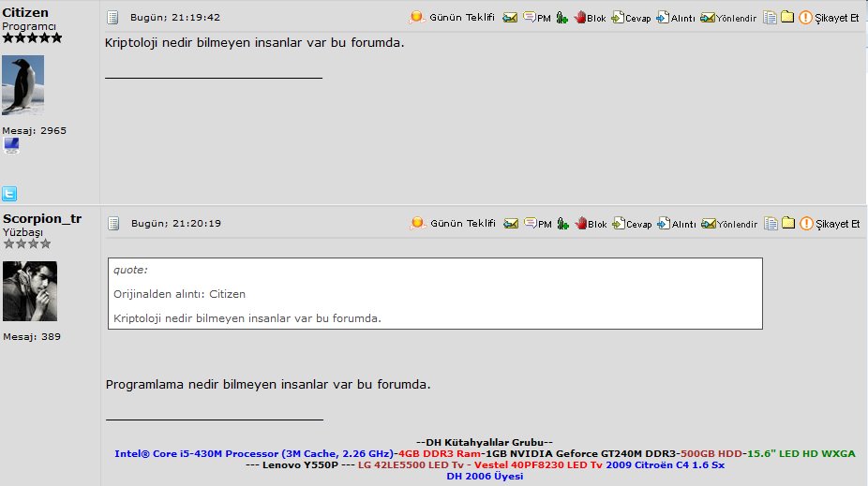Report Scorpion_tr's post with Şikayet Et
Viewport: 868px width, 486px height.
[829, 224]
